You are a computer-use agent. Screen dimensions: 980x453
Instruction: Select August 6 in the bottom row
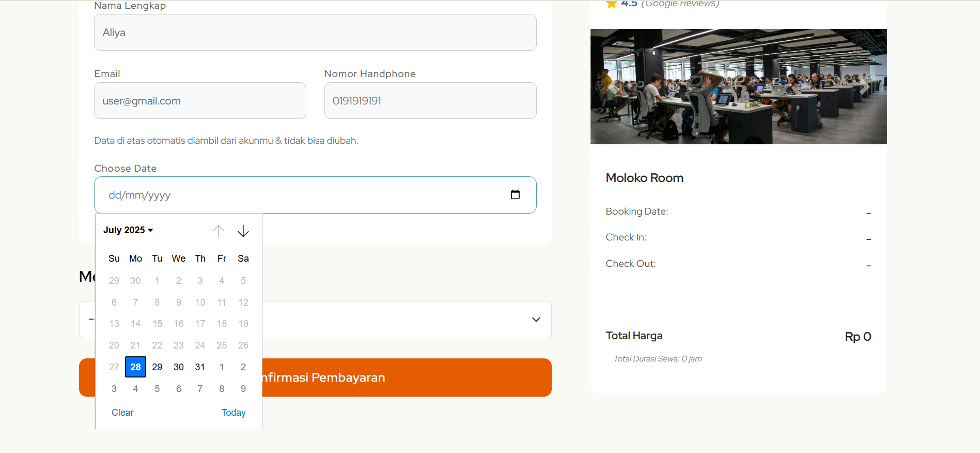point(179,389)
